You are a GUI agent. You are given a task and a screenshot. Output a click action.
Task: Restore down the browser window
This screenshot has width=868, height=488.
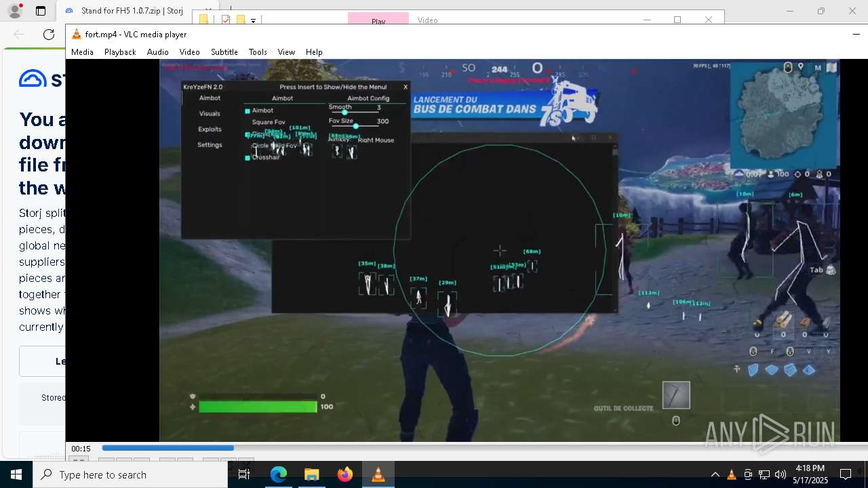click(x=821, y=11)
